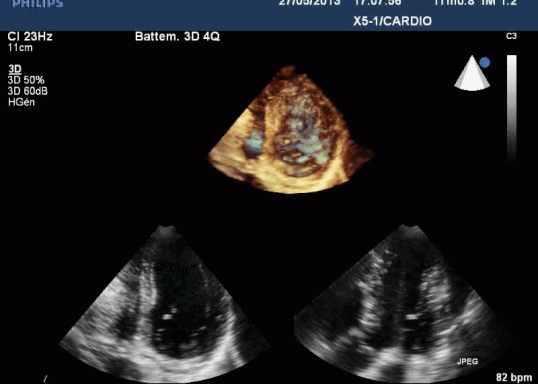Click the 11cm depth indicator
This screenshot has height=384, width=538.
click(20, 48)
